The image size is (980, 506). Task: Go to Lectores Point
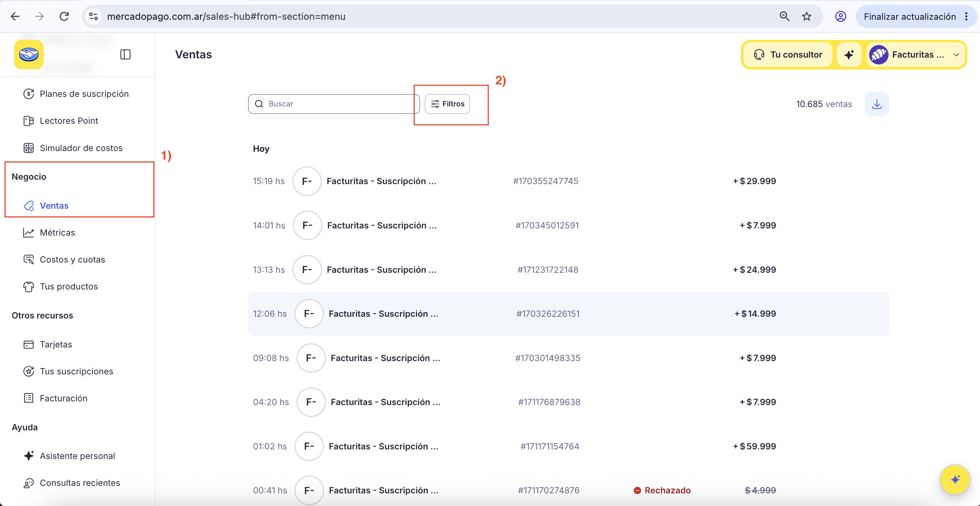61,120
